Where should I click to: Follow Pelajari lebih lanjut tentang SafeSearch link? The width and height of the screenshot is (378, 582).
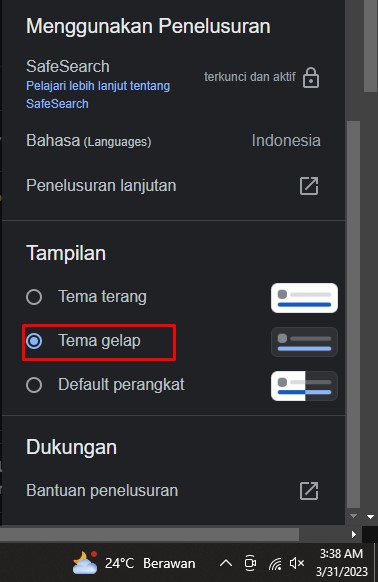[98, 95]
